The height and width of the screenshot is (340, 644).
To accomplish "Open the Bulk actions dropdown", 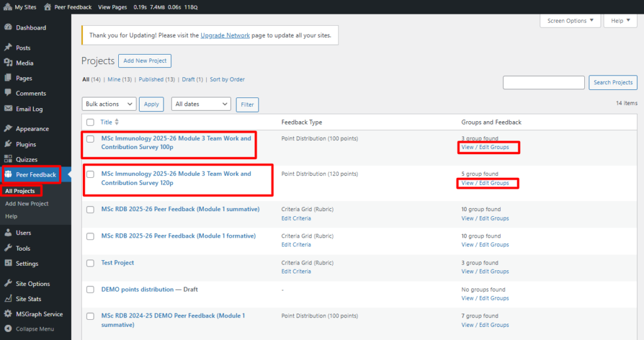I will pyautogui.click(x=109, y=104).
